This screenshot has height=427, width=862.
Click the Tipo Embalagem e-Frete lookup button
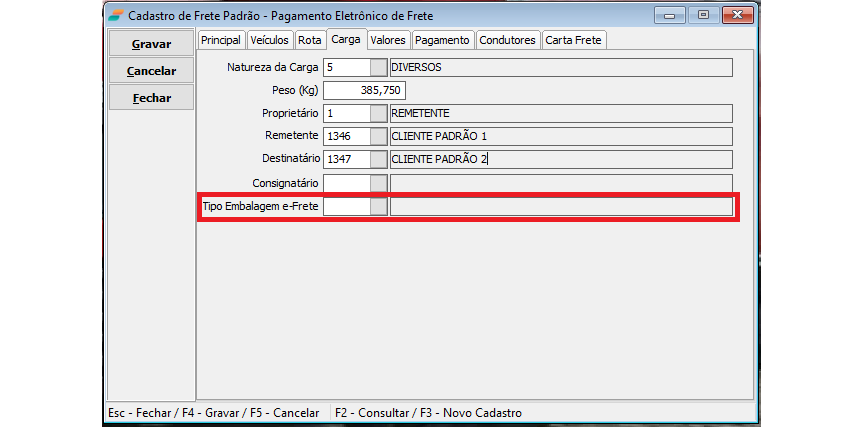378,206
